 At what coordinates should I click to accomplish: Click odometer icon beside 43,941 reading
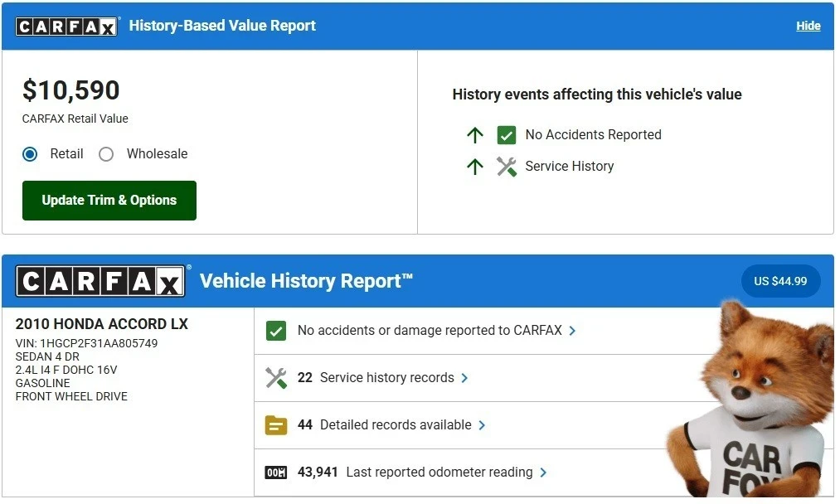pos(276,473)
